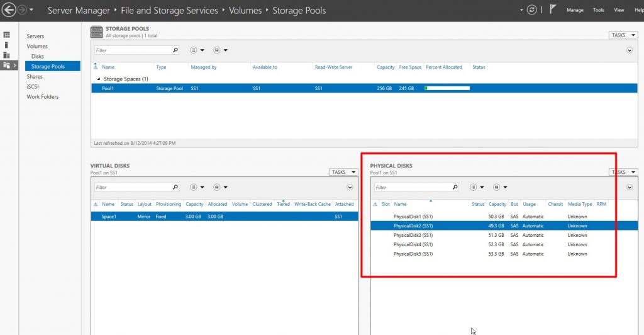
Task: Expand the Physical Disks tile chevron
Action: 629,187
